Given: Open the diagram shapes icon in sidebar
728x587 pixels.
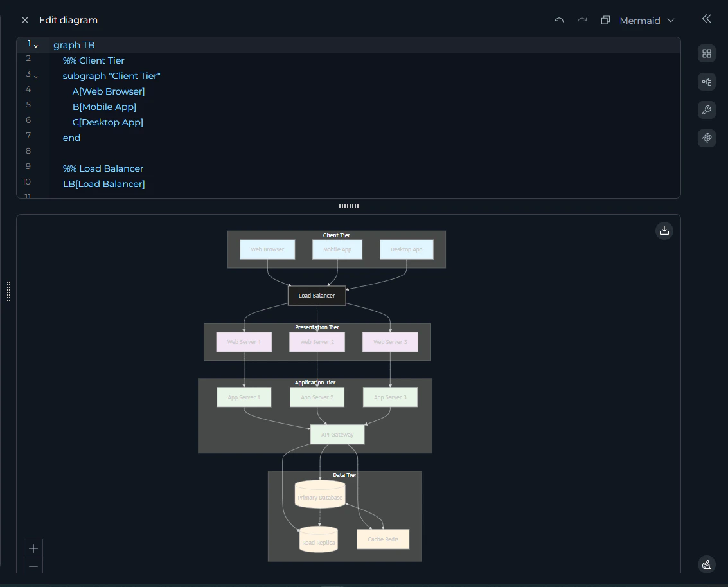Looking at the screenshot, I should click(x=707, y=82).
